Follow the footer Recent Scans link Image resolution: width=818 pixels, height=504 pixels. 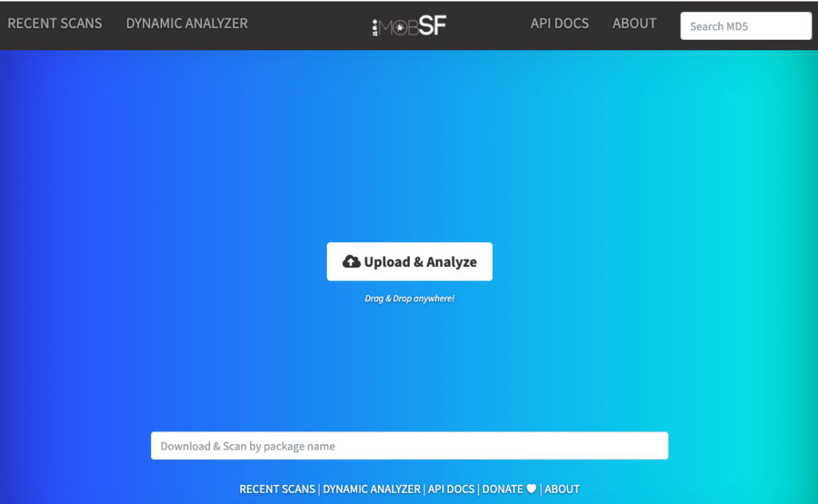277,489
